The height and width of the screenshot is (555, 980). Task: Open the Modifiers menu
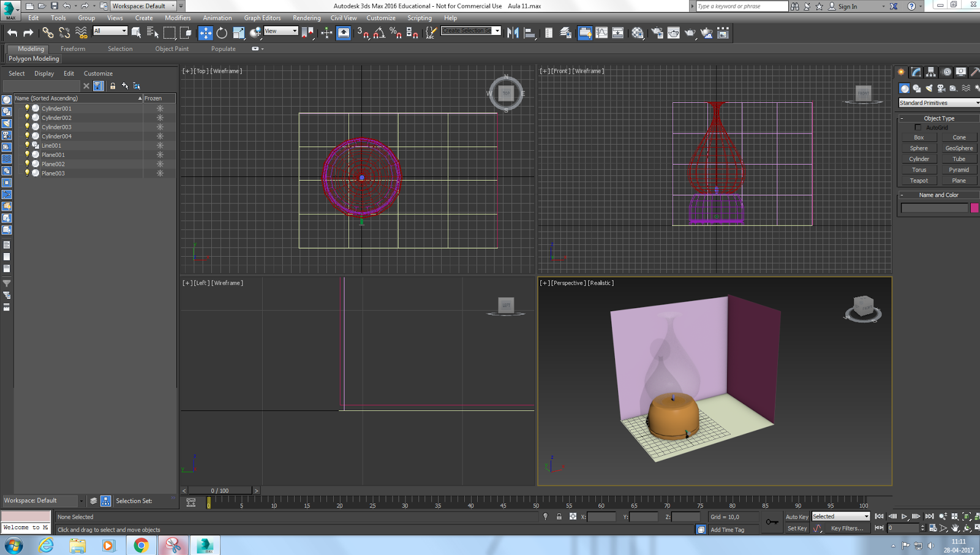point(178,18)
